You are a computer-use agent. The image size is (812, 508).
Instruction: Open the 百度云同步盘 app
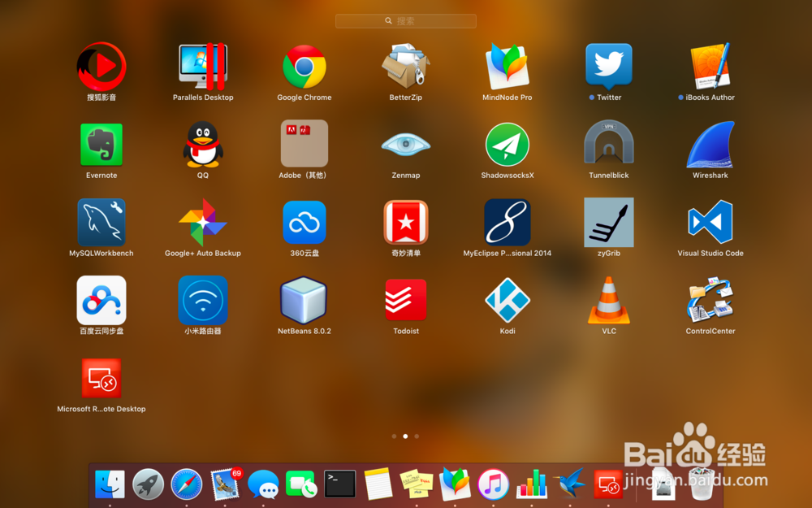tap(101, 300)
